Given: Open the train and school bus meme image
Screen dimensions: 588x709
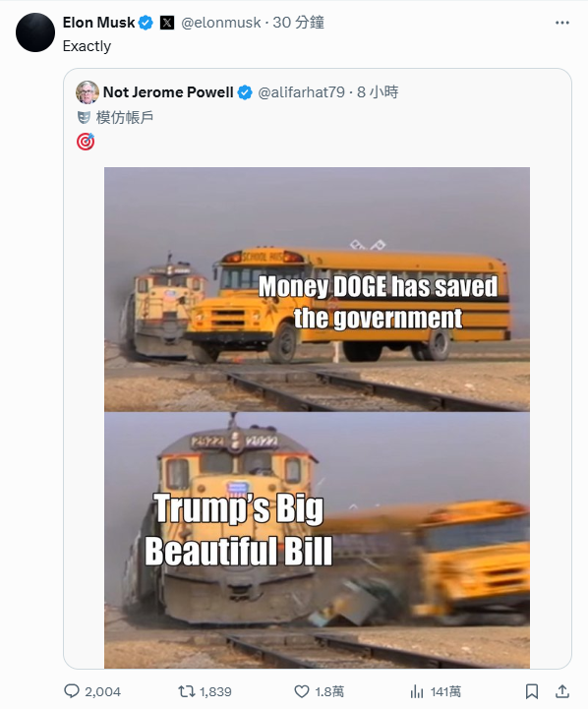Looking at the screenshot, I should [317, 418].
